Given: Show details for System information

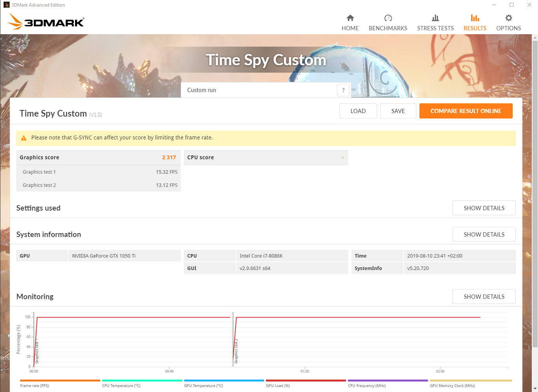Looking at the screenshot, I should pyautogui.click(x=484, y=234).
